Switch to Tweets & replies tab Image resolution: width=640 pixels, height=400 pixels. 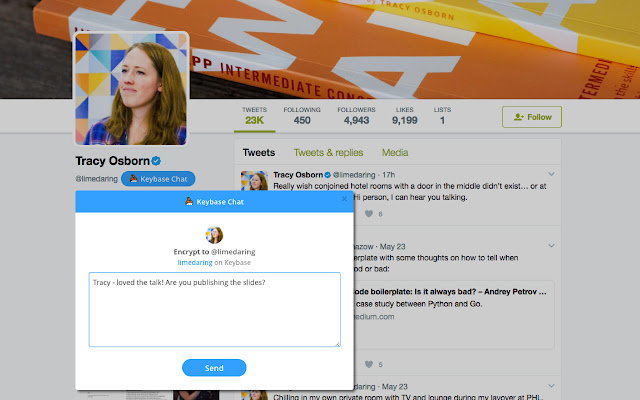328,153
